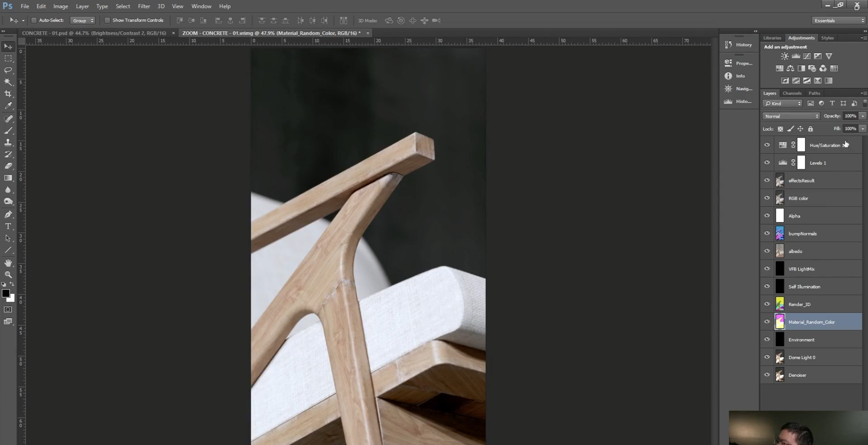
Task: Hide the Material_Random_Color layer
Action: point(767,322)
